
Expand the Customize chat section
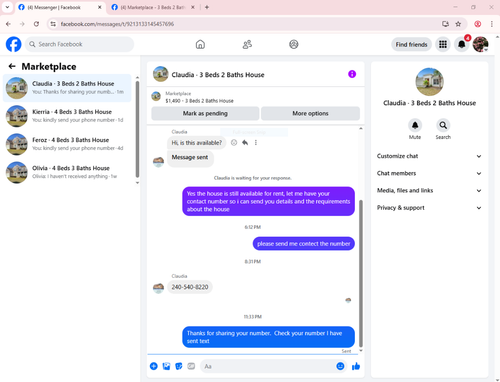(x=429, y=156)
